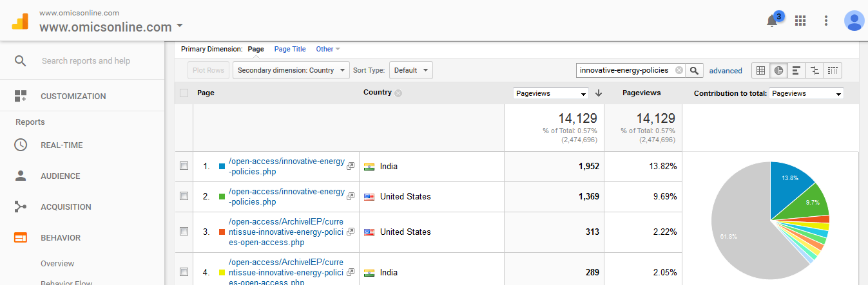Toggle the select-all rows checkbox
The width and height of the screenshot is (868, 285).
184,93
